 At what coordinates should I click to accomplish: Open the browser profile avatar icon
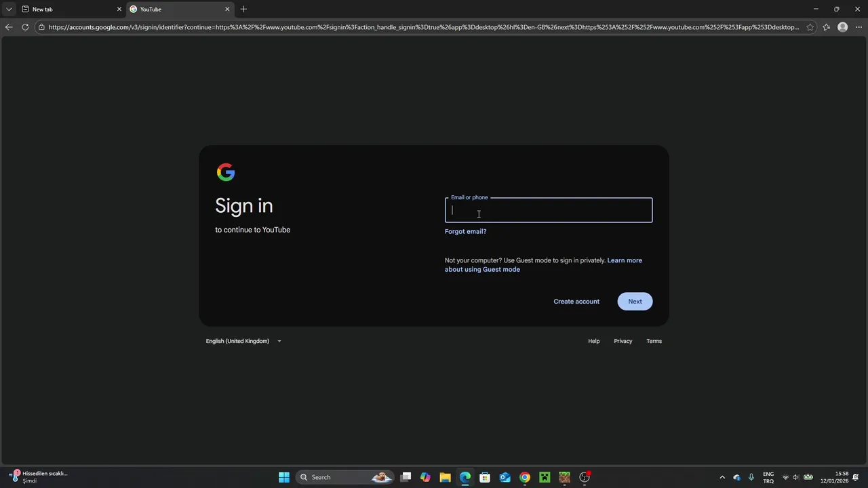click(x=842, y=27)
